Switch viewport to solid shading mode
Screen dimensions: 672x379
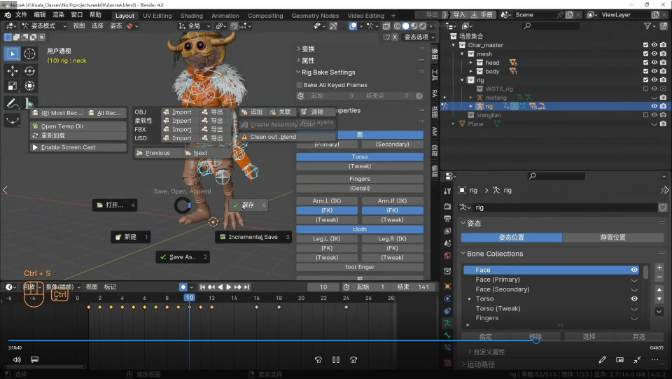(x=405, y=26)
